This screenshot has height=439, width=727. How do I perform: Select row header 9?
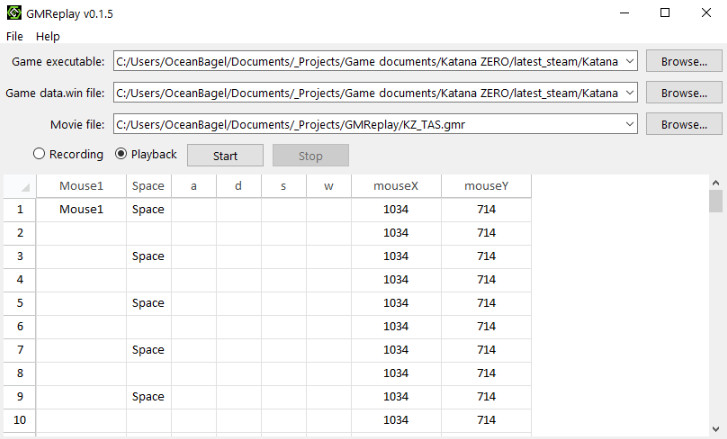point(20,397)
